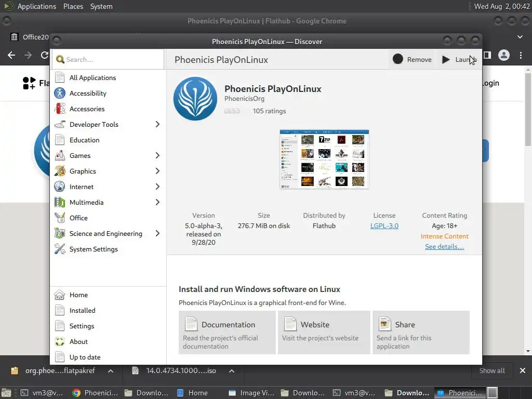Open See details content rating link
Viewport: 532px width, 399px height.
point(445,247)
